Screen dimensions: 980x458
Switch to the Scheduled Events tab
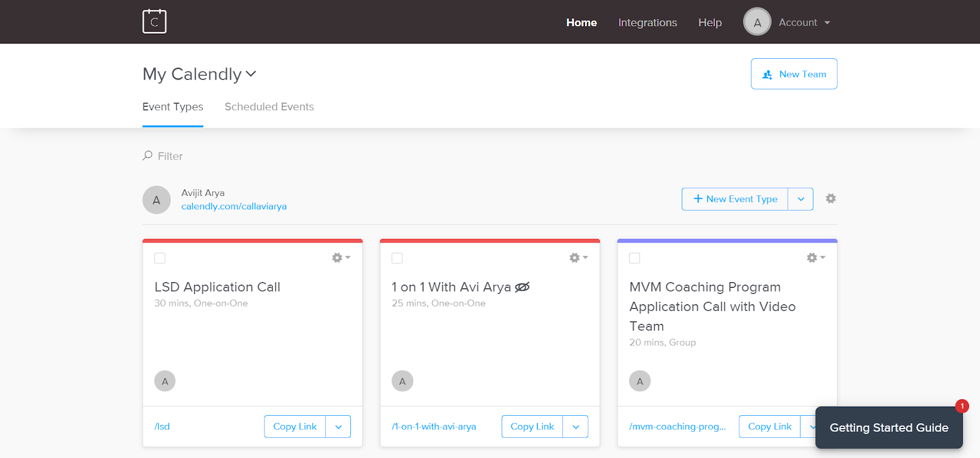click(269, 107)
